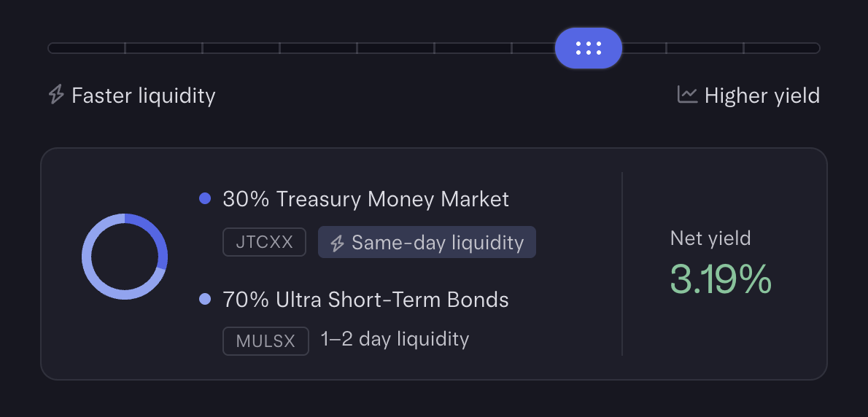
Task: Click the slider's dotted drag handle
Action: pyautogui.click(x=588, y=48)
